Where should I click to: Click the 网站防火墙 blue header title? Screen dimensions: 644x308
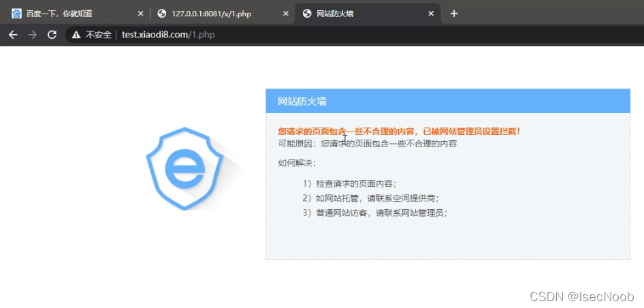[x=302, y=101]
